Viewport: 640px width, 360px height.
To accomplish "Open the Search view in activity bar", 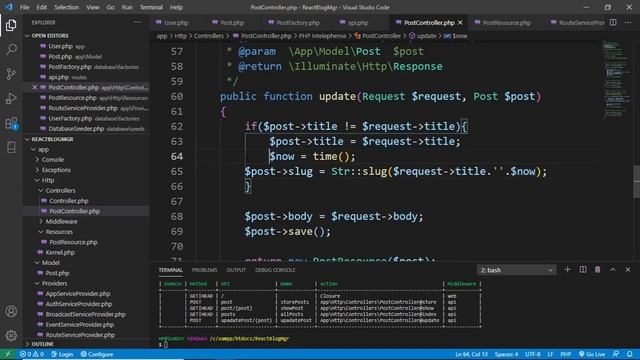I will point(11,49).
